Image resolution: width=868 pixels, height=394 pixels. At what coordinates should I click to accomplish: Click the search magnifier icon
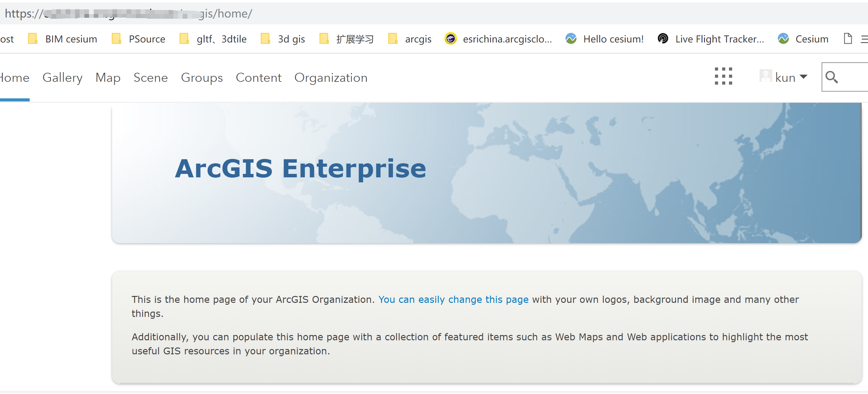(x=832, y=77)
